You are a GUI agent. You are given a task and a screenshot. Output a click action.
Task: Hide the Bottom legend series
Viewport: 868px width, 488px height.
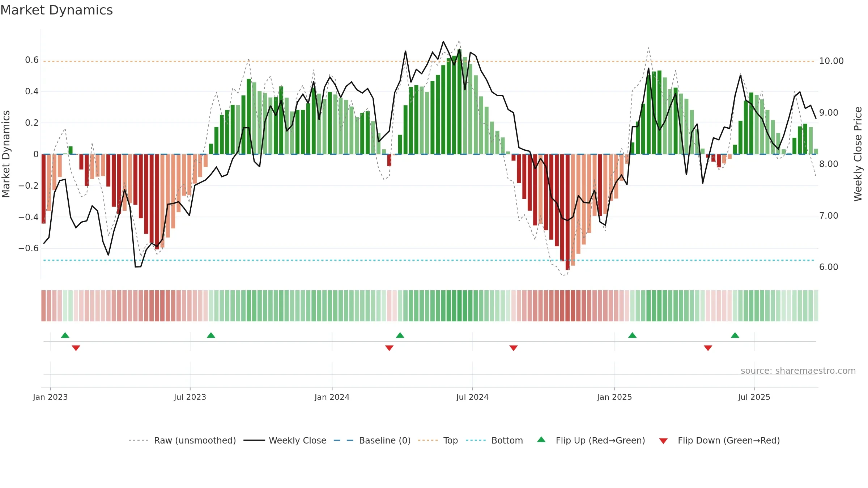[x=494, y=440]
